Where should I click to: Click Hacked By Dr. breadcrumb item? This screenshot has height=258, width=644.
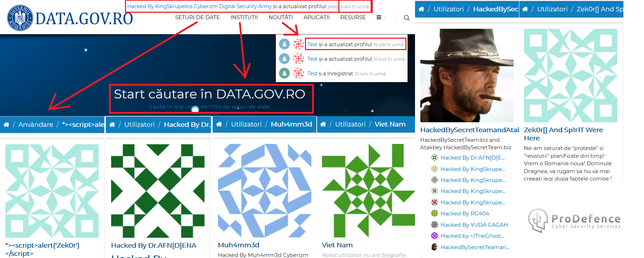tap(187, 125)
